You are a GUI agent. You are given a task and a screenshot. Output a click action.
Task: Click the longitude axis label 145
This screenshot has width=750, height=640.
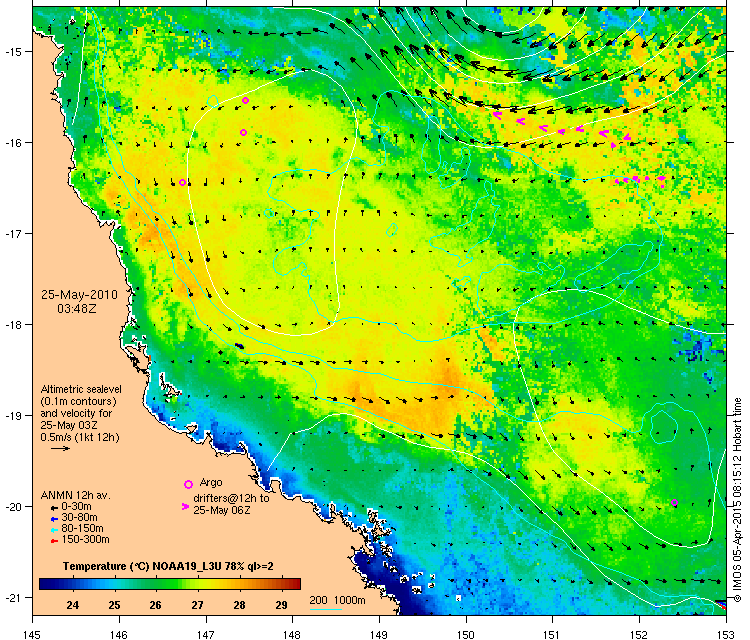coord(33,635)
